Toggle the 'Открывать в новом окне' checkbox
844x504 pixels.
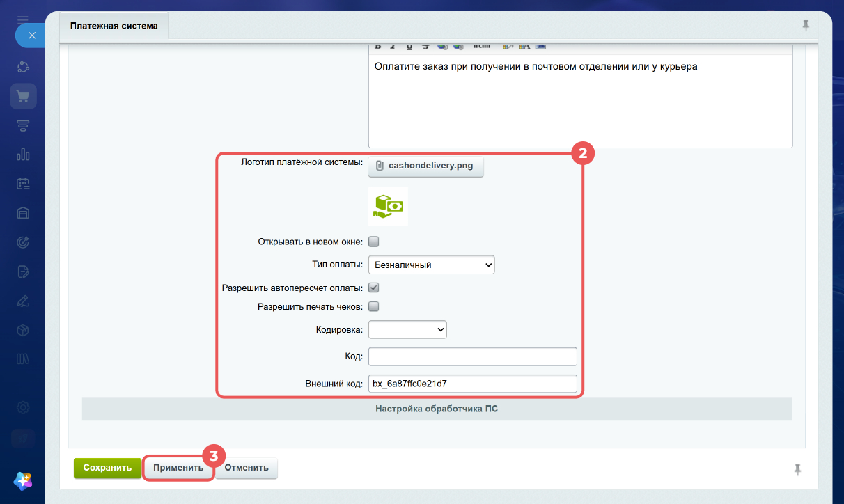[373, 242]
